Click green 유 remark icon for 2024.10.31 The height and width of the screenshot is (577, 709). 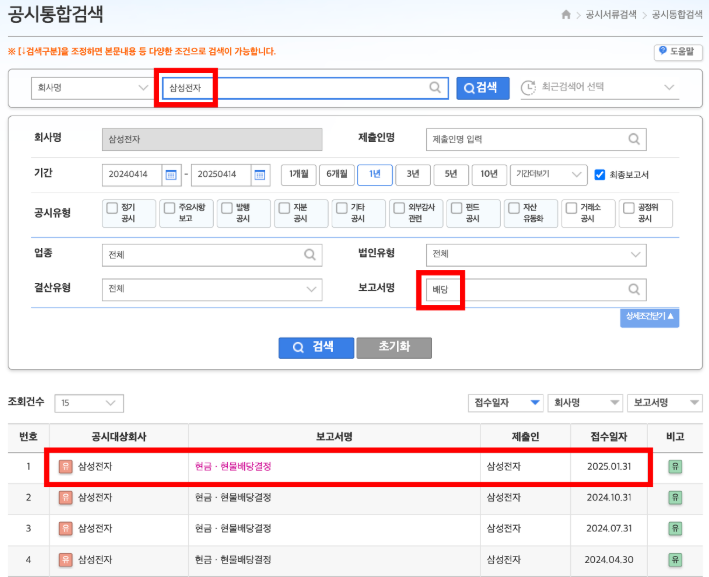[x=675, y=498]
